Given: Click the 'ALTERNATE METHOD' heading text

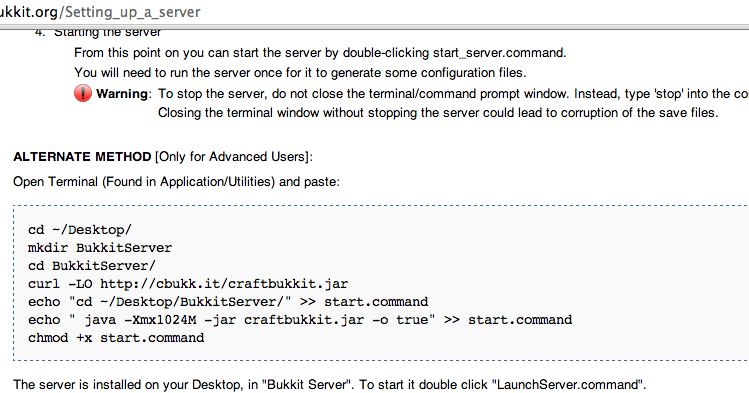Looking at the screenshot, I should pos(82,157).
